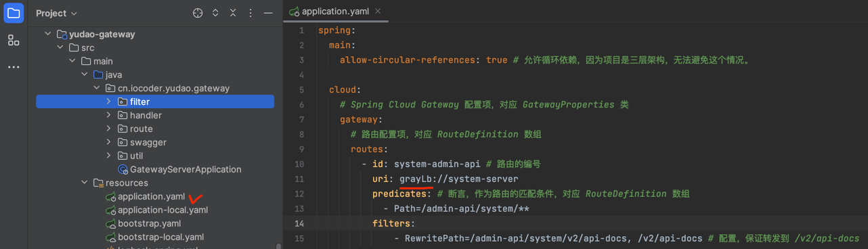Click the Select Opened File target icon
868x249 pixels.
click(x=198, y=13)
